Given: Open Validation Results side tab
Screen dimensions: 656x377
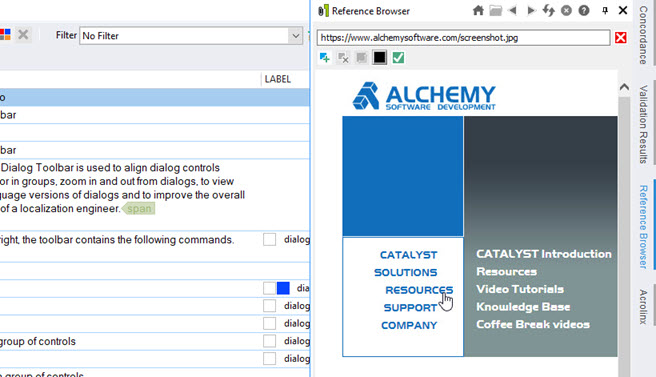Looking at the screenshot, I should (x=643, y=124).
